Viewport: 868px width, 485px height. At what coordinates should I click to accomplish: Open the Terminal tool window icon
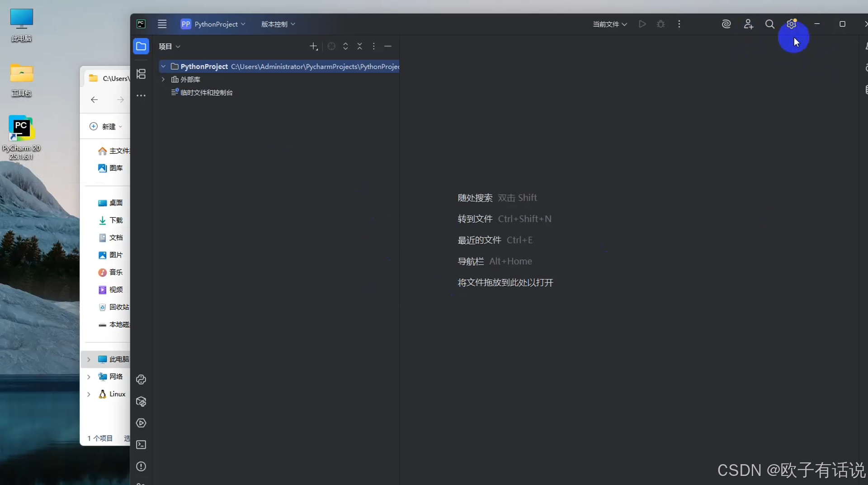pyautogui.click(x=141, y=445)
